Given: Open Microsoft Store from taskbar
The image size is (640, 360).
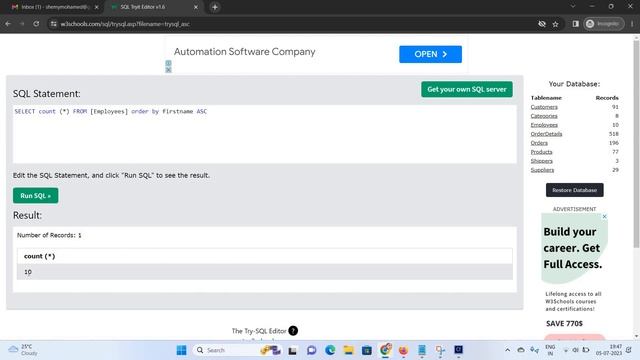Looking at the screenshot, I should [x=367, y=350].
